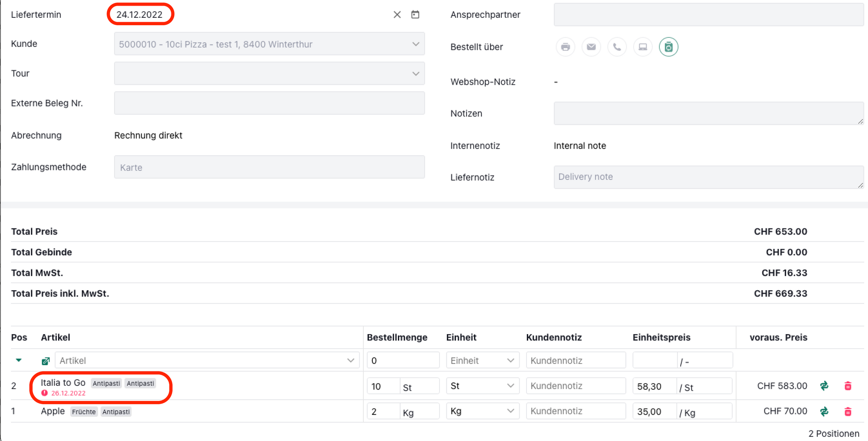The width and height of the screenshot is (868, 441).
Task: Clear the Liefertermin date with the X icon
Action: click(x=397, y=15)
